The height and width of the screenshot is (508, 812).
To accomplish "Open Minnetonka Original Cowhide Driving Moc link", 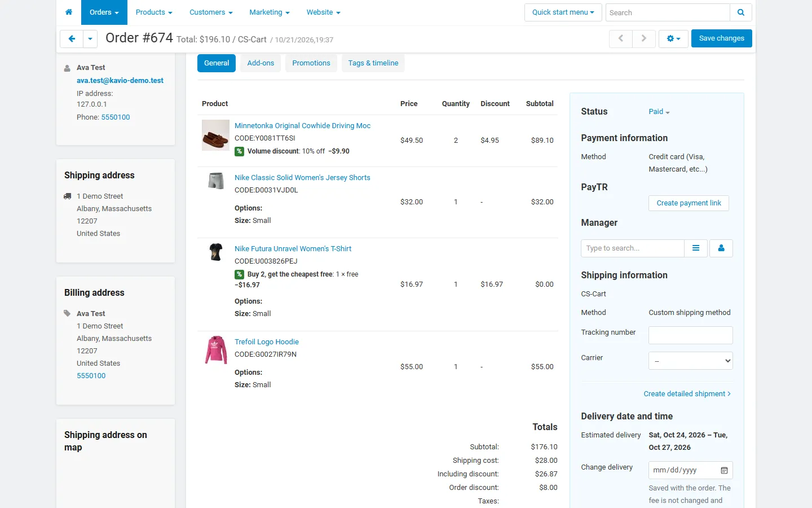I will point(303,126).
